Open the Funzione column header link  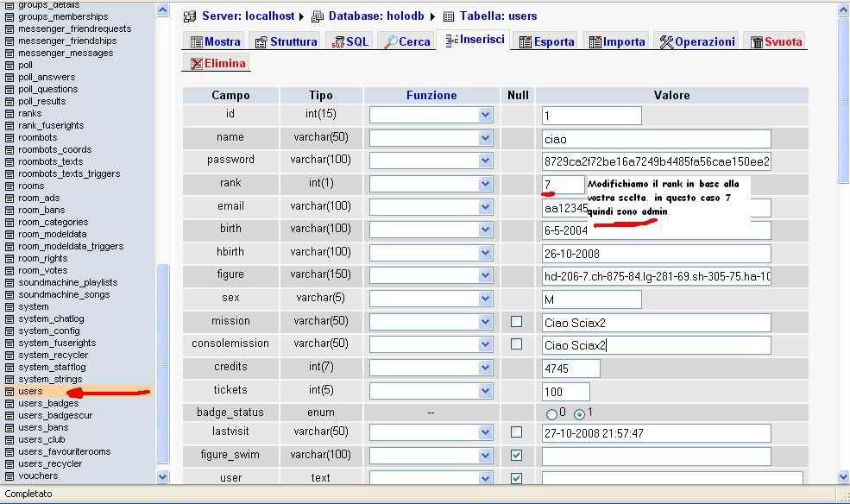click(x=431, y=96)
